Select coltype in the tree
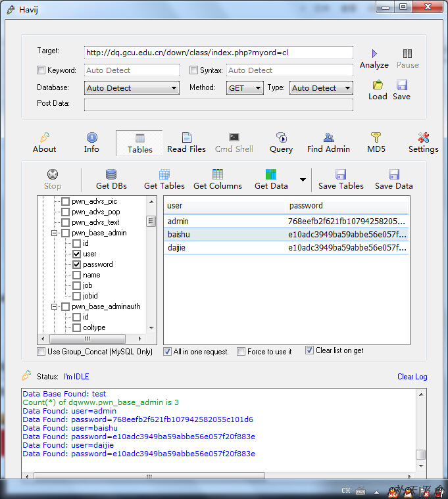 (x=94, y=327)
